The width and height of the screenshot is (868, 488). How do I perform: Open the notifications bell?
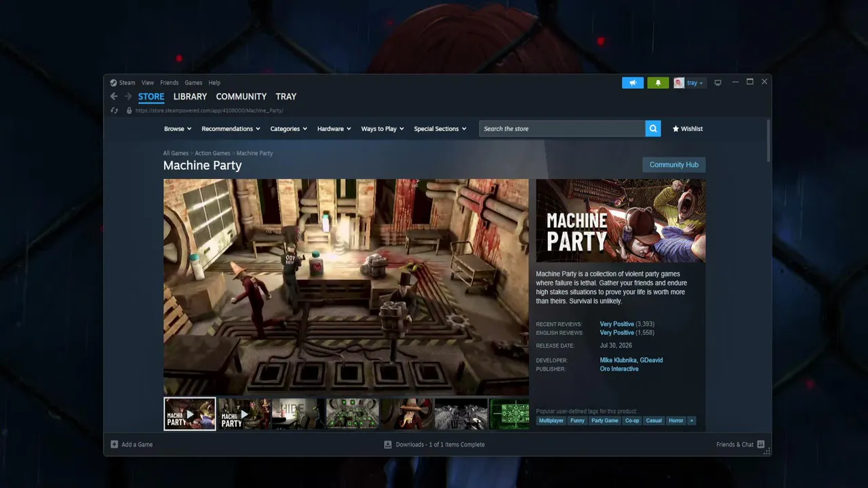point(658,83)
